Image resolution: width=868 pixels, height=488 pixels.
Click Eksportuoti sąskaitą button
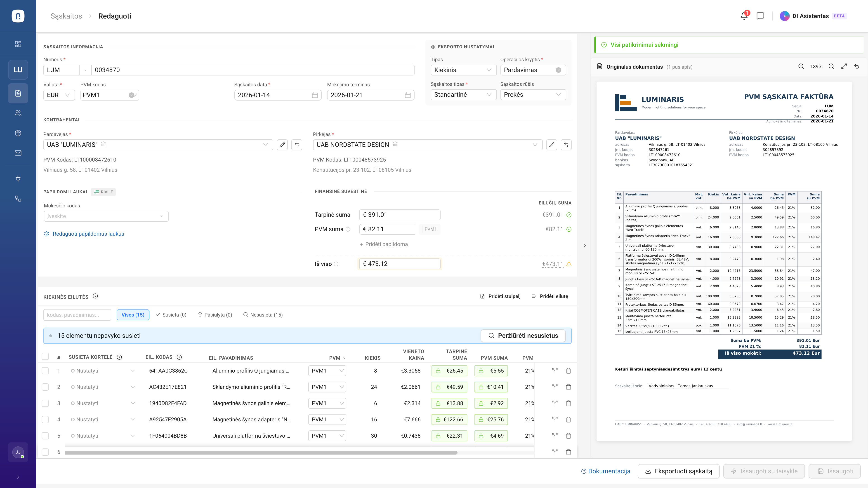point(678,471)
